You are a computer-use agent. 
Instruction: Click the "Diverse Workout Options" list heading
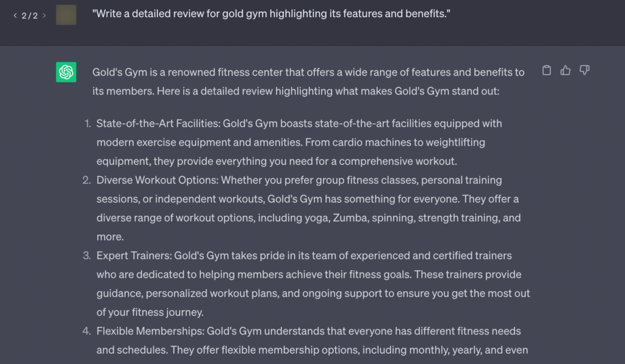(156, 180)
